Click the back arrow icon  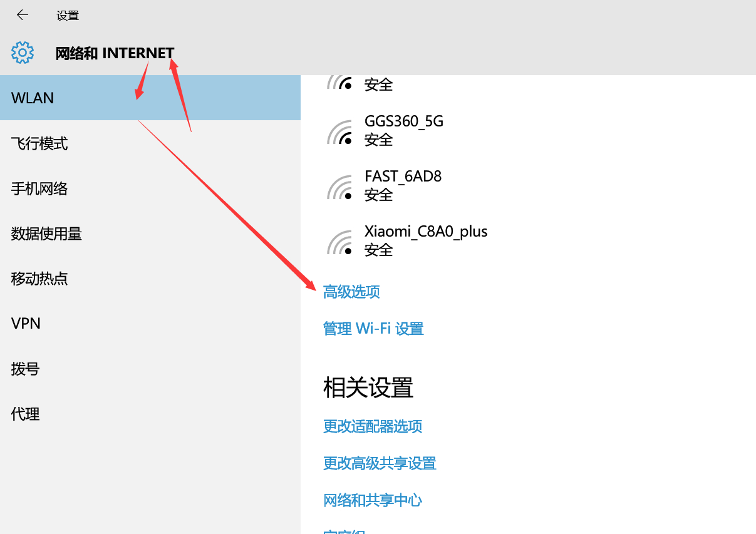pos(23,15)
